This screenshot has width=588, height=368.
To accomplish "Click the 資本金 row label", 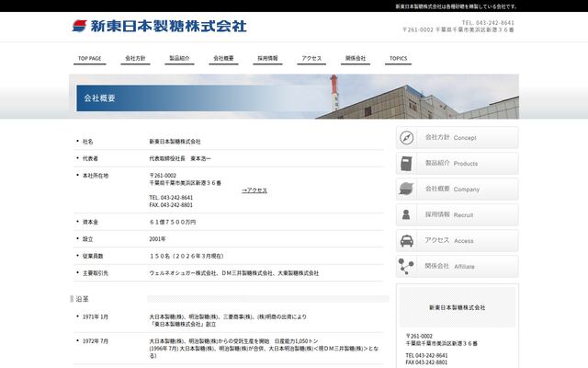I will point(90,222).
